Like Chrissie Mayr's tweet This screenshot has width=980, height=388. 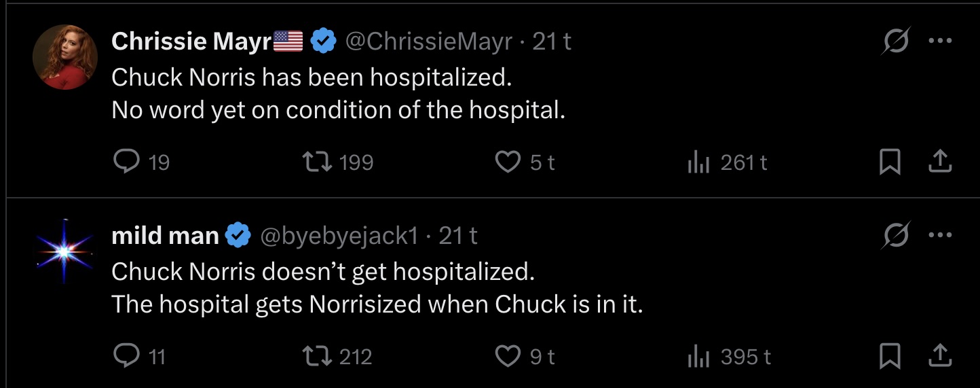pos(508,162)
